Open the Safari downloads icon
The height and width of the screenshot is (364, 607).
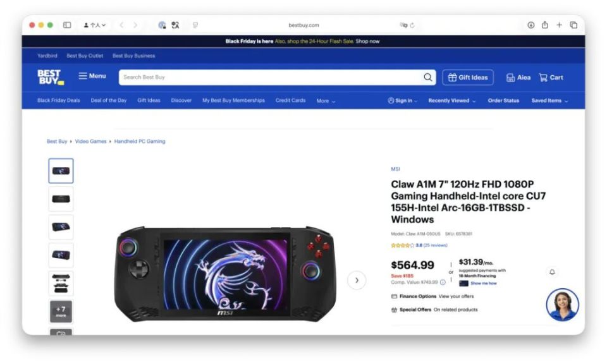coord(530,25)
